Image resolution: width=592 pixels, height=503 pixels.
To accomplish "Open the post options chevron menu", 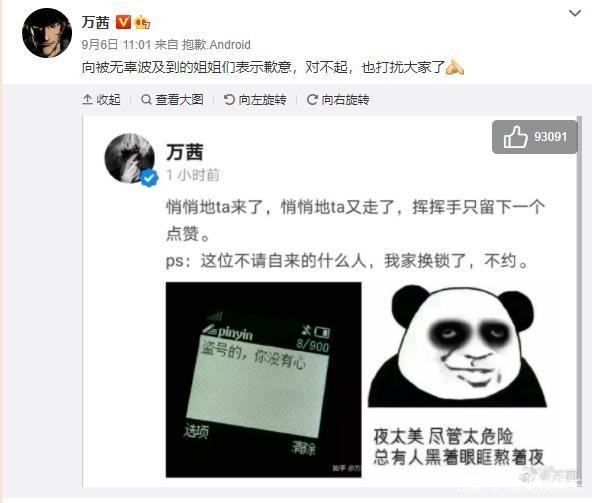I will click(x=575, y=13).
